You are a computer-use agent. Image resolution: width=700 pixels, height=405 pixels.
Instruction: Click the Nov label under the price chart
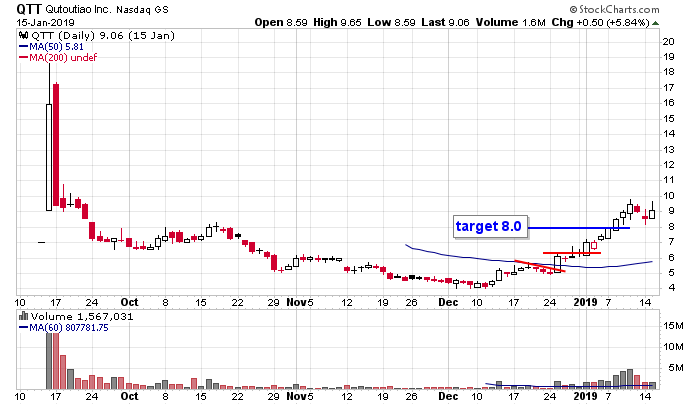(296, 302)
